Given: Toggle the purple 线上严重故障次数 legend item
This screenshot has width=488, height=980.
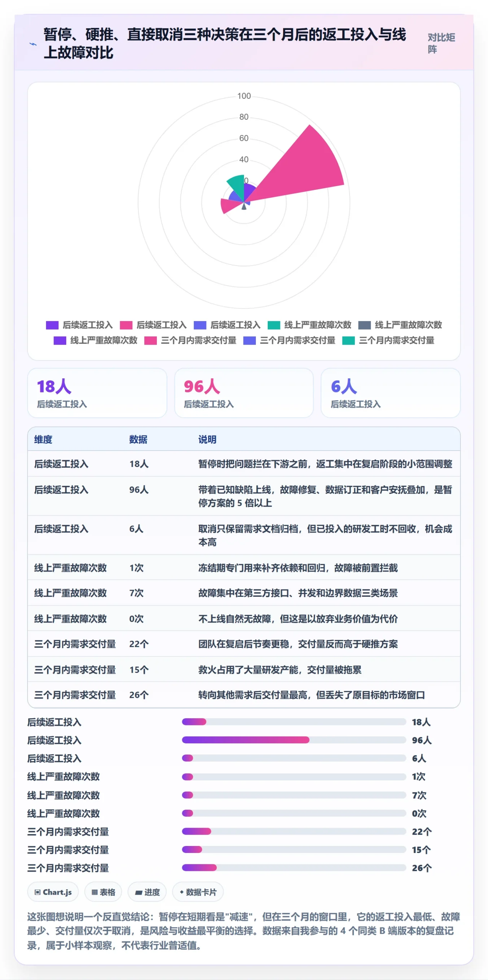Looking at the screenshot, I should pyautogui.click(x=96, y=340).
